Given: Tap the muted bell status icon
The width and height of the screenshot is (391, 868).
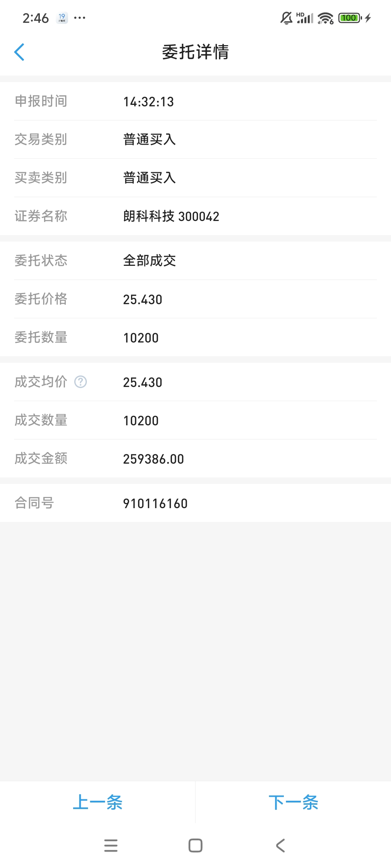Looking at the screenshot, I should tap(286, 18).
